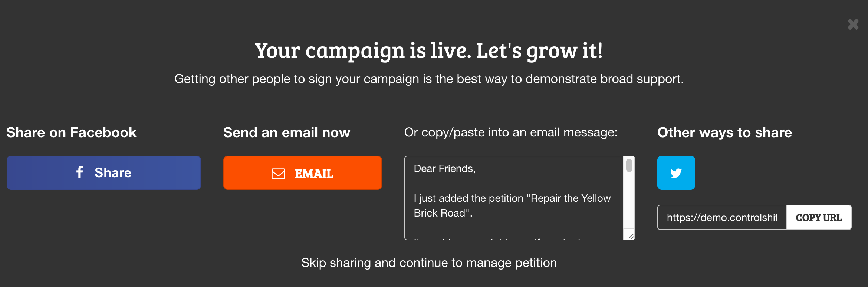This screenshot has width=868, height=287.
Task: Click the Facebook 'f' logo icon
Action: click(x=79, y=172)
